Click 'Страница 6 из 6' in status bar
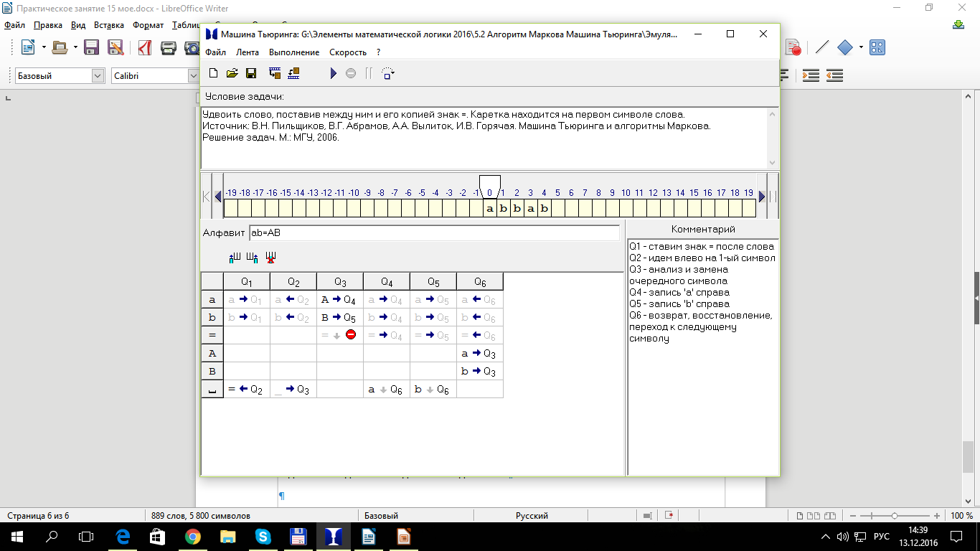 point(38,516)
